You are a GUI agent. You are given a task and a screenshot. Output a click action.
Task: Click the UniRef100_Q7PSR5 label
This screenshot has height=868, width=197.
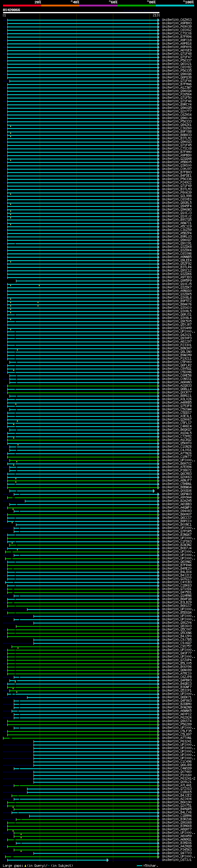click(x=177, y=531)
